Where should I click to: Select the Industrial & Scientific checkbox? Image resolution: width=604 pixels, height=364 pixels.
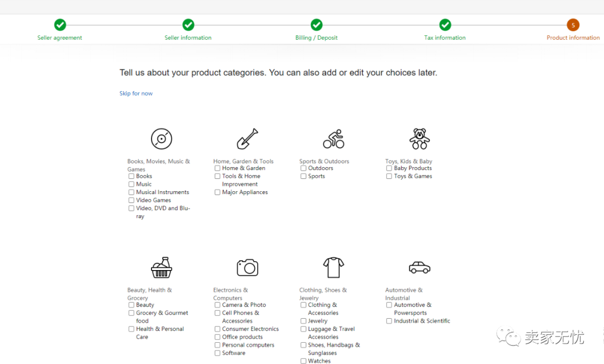click(389, 321)
